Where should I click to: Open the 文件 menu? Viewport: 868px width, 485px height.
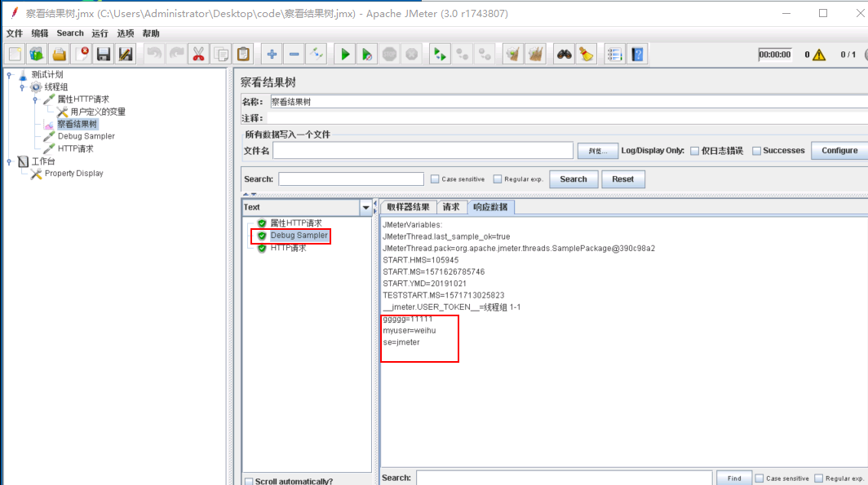pos(15,33)
